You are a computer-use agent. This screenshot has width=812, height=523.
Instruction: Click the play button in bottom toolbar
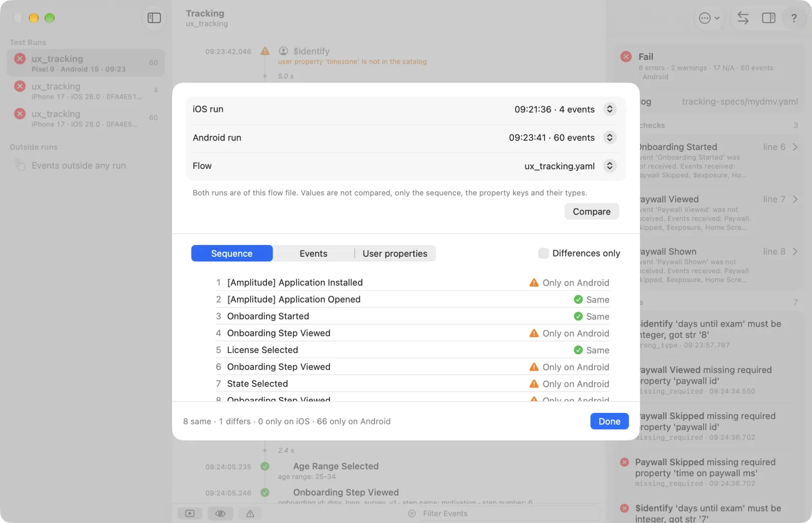point(190,513)
